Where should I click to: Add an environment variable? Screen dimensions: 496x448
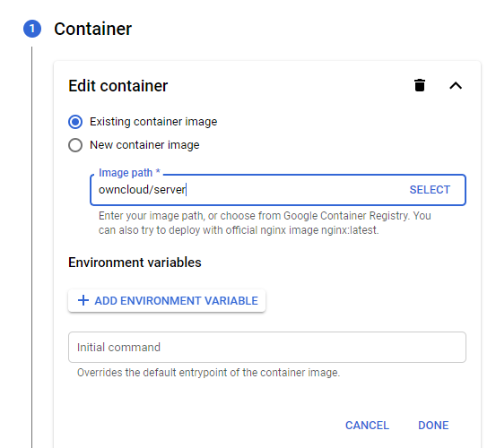[167, 300]
